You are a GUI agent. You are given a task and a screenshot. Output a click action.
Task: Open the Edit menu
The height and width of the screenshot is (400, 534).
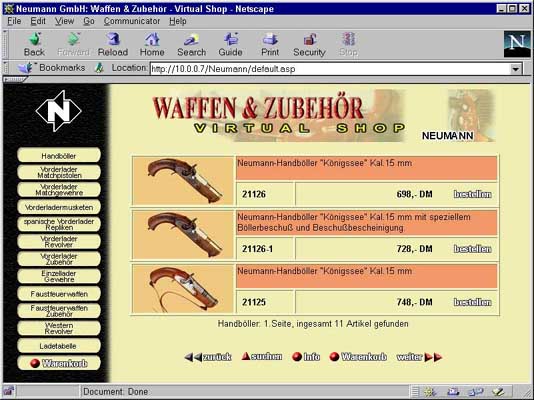[x=38, y=21]
